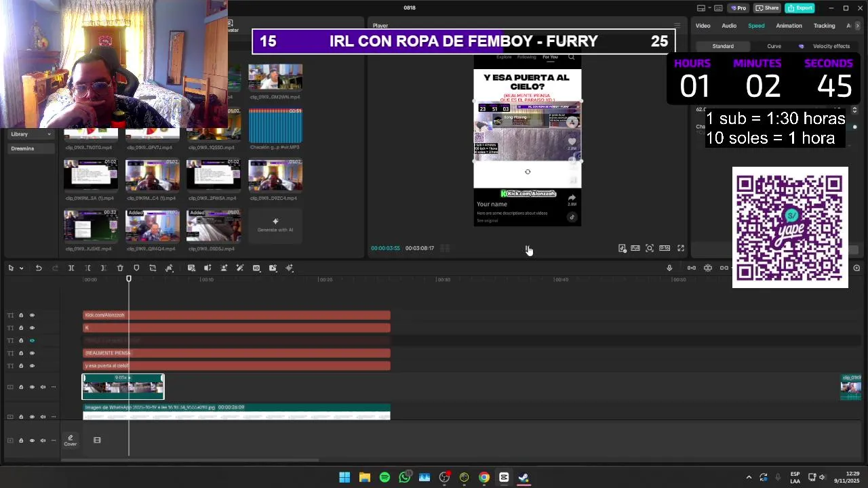The height and width of the screenshot is (488, 868).
Task: Hide the 'y esa puerta al cielo?' track
Action: click(x=32, y=366)
